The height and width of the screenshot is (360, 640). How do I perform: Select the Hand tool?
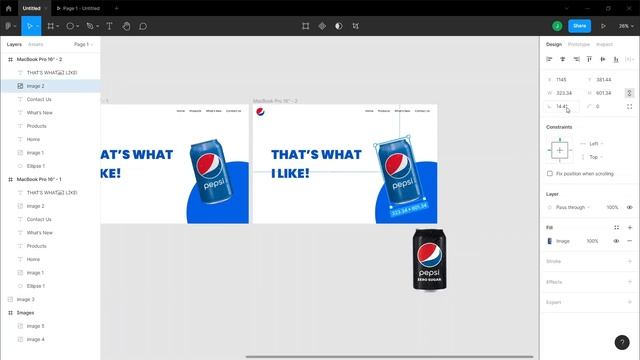click(126, 26)
